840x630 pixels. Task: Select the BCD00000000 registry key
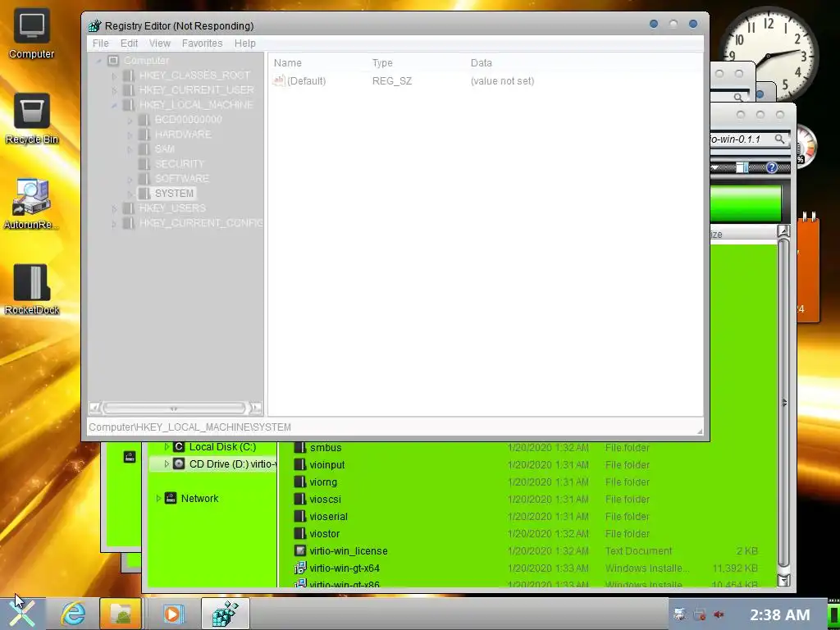click(x=188, y=120)
